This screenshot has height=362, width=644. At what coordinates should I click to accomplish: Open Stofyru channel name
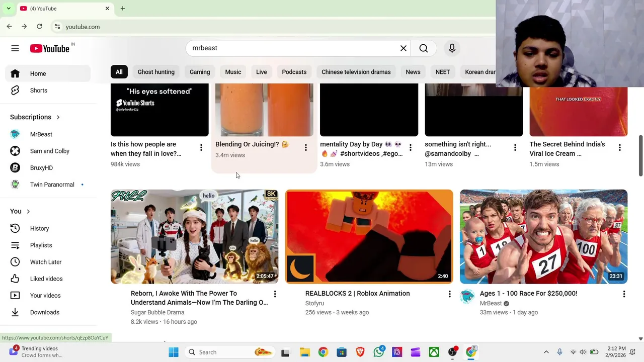[x=314, y=303]
